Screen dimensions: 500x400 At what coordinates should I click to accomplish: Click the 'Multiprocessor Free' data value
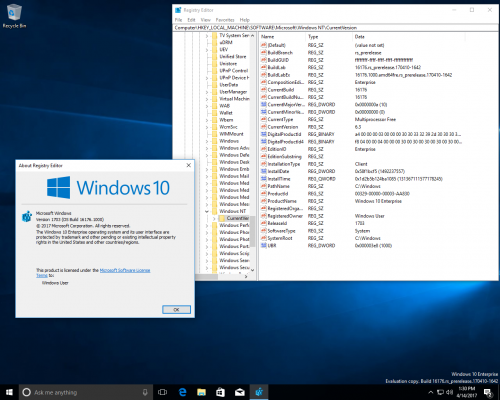[375, 119]
